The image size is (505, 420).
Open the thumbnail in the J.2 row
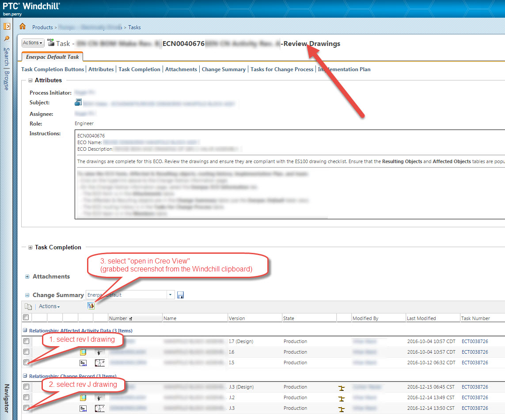pyautogui.click(x=100, y=398)
